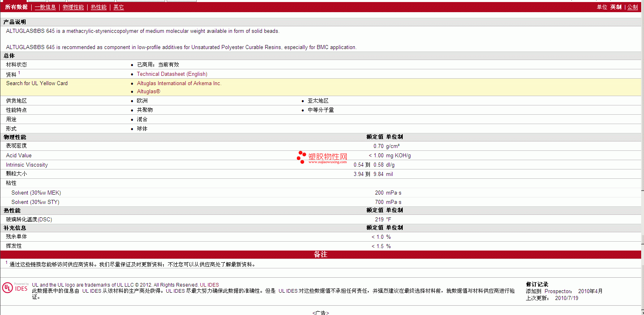644x315 pixels.
Task: Open Intrinsic Viscosity property link
Action: [27, 165]
